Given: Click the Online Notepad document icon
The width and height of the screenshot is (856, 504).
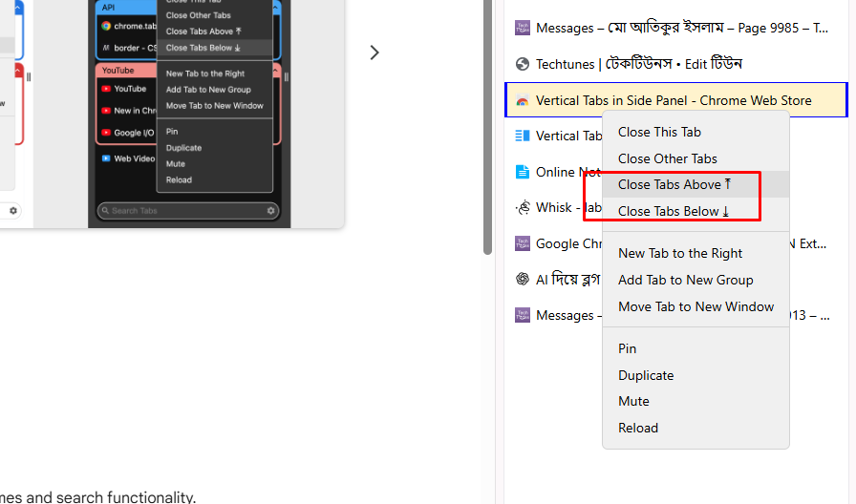Looking at the screenshot, I should click(x=523, y=172).
